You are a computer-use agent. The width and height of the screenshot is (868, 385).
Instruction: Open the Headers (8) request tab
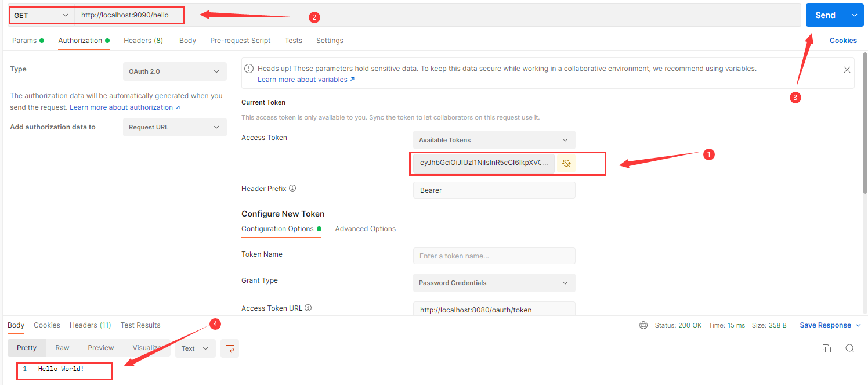pos(143,41)
